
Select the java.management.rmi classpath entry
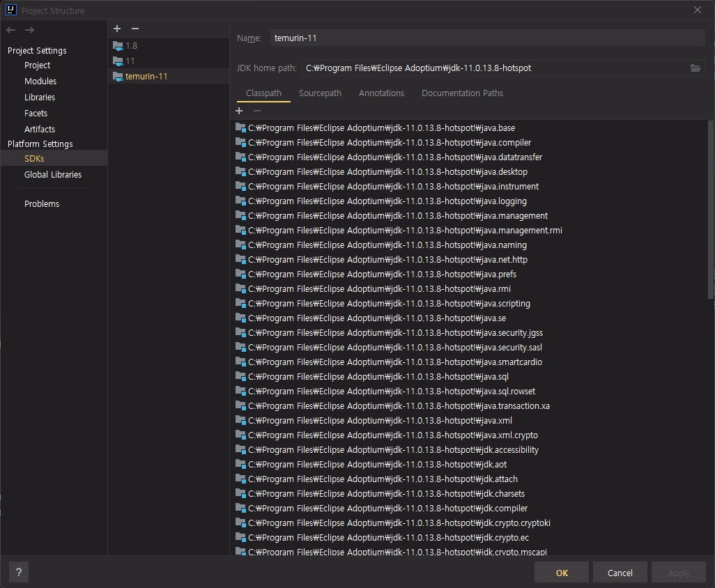point(470,230)
